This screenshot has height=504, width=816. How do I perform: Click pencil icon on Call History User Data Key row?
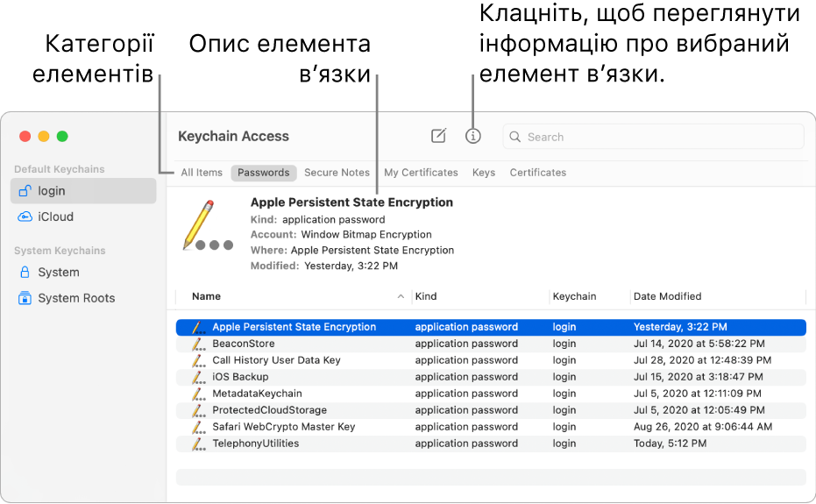click(198, 360)
